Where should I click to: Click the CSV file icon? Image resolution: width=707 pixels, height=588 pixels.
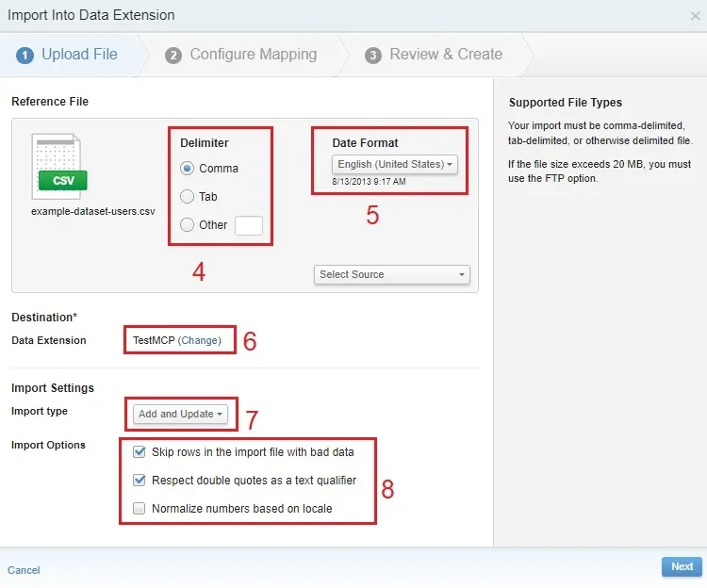point(58,167)
